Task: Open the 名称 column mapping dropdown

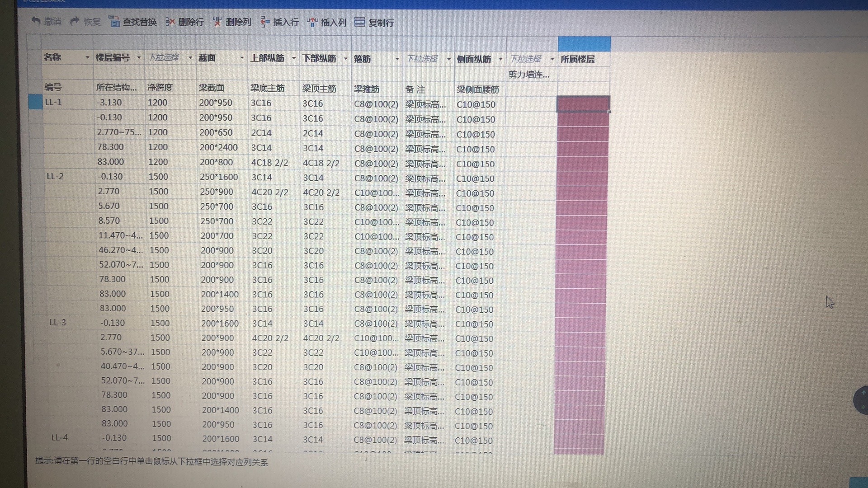Action: coord(87,57)
